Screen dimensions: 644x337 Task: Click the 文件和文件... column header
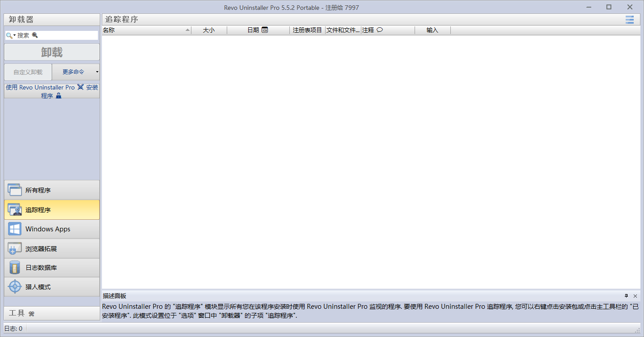pyautogui.click(x=343, y=30)
